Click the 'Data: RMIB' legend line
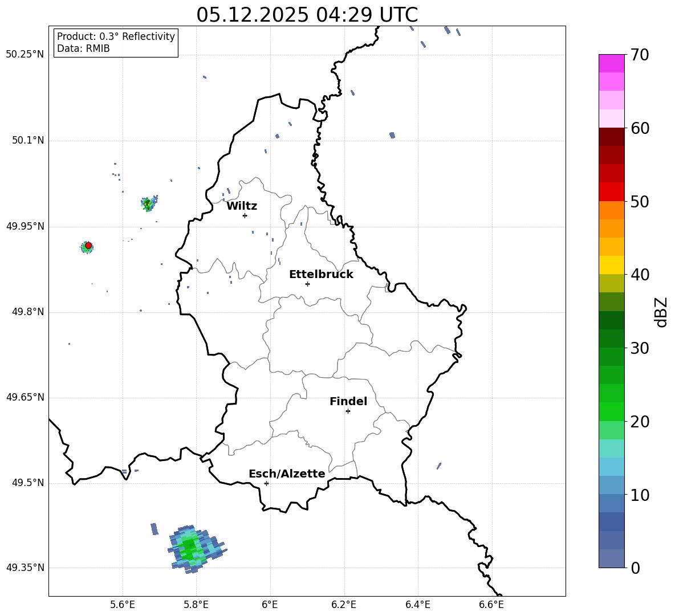This screenshot has width=675, height=616. click(x=83, y=48)
